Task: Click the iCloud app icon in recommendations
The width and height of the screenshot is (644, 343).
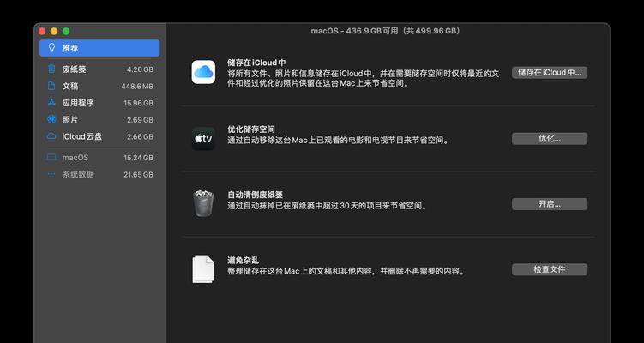Action: 203,72
